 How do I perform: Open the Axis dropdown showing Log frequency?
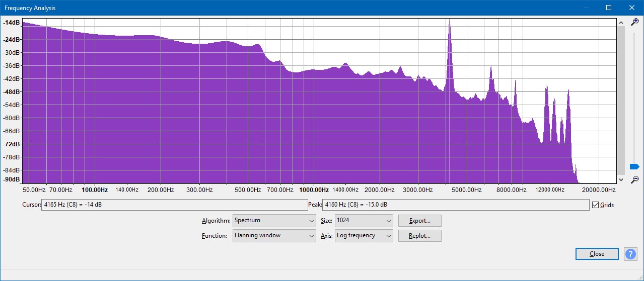click(x=364, y=236)
